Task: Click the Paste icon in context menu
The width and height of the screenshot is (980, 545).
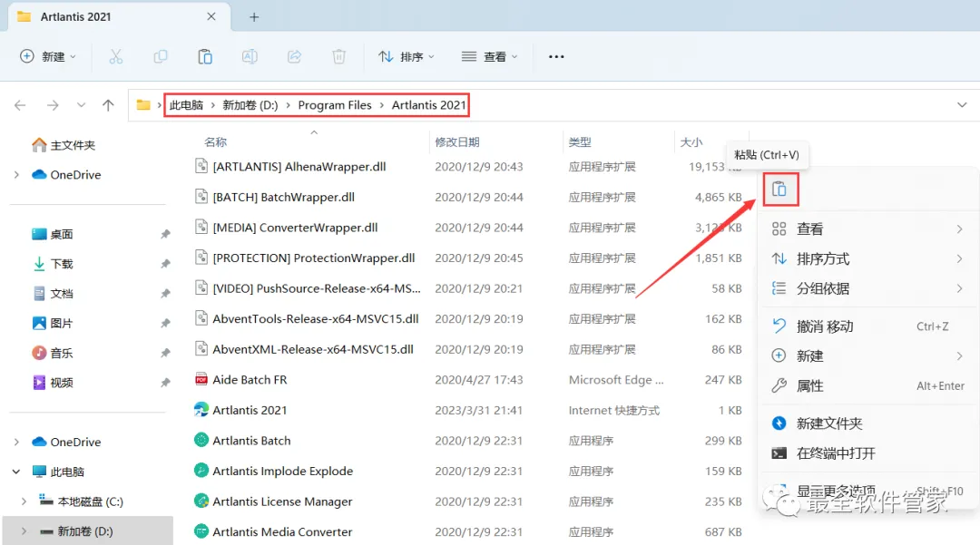Action: [x=779, y=190]
